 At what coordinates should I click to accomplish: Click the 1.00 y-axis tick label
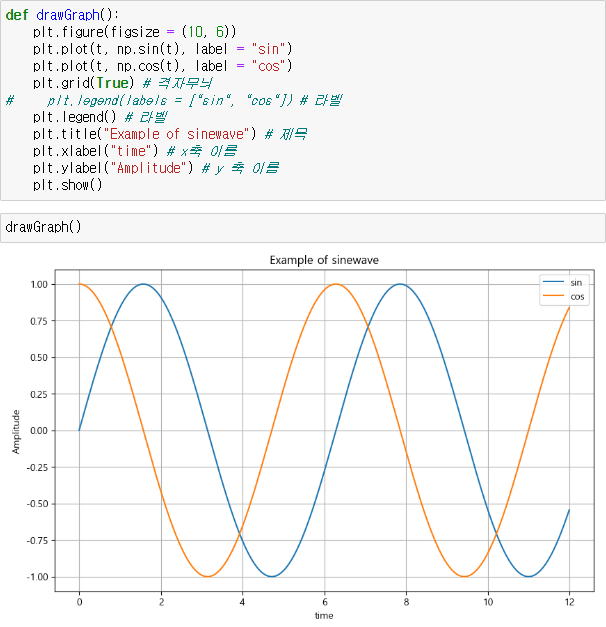tap(39, 284)
